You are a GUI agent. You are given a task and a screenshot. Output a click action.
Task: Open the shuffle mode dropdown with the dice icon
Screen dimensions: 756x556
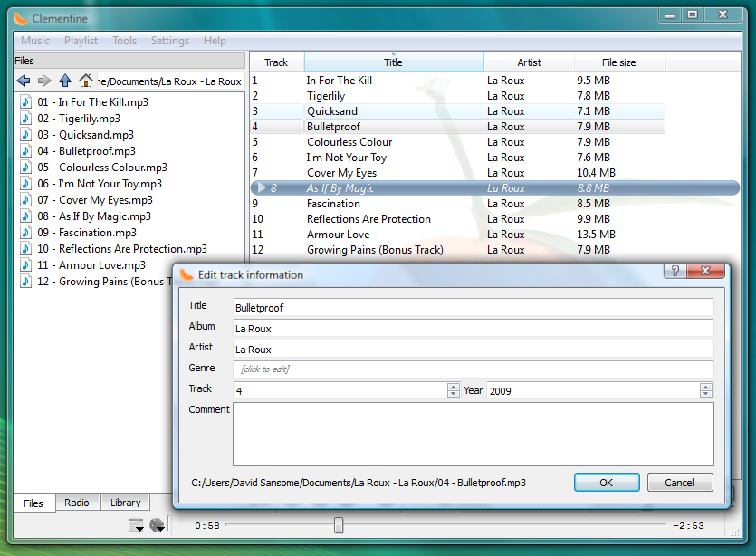(158, 525)
